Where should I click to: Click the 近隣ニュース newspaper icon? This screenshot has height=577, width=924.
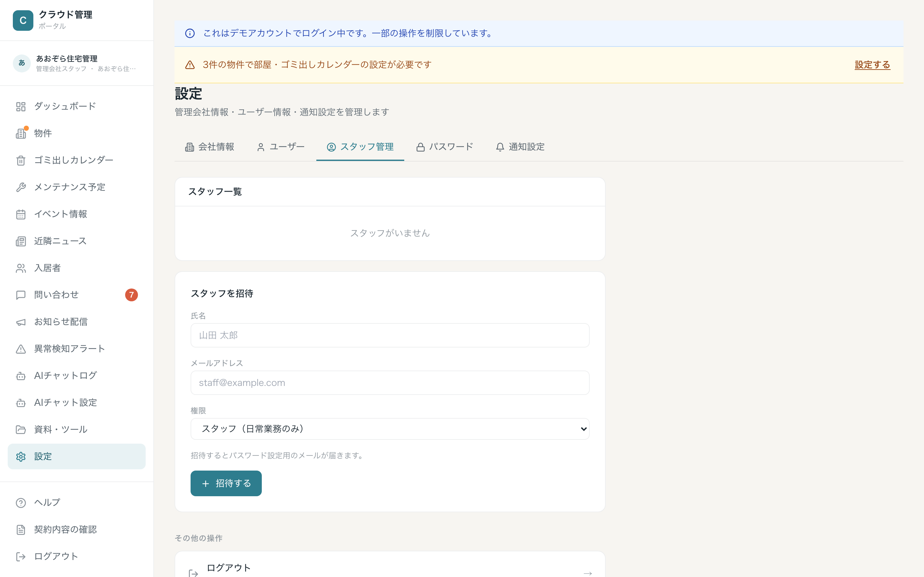coord(21,242)
